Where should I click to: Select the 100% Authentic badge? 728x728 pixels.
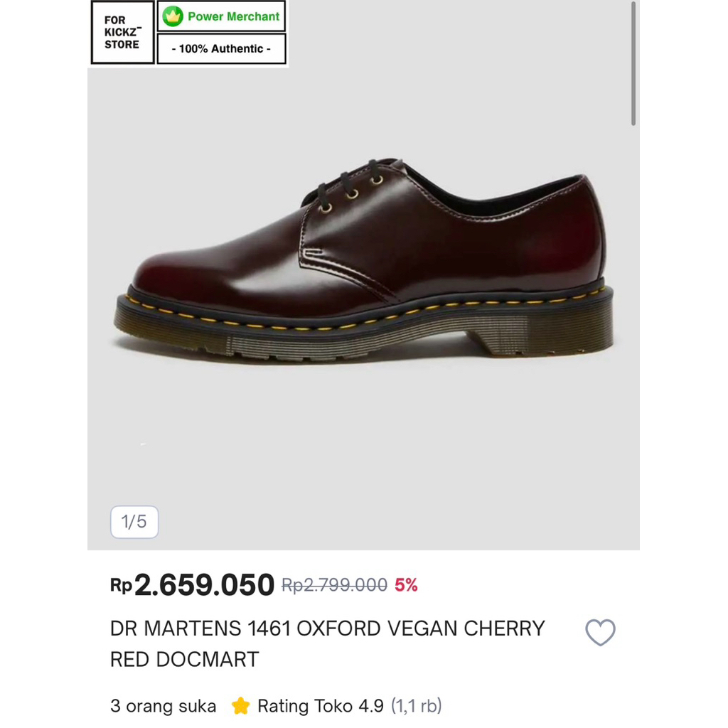coord(221,48)
